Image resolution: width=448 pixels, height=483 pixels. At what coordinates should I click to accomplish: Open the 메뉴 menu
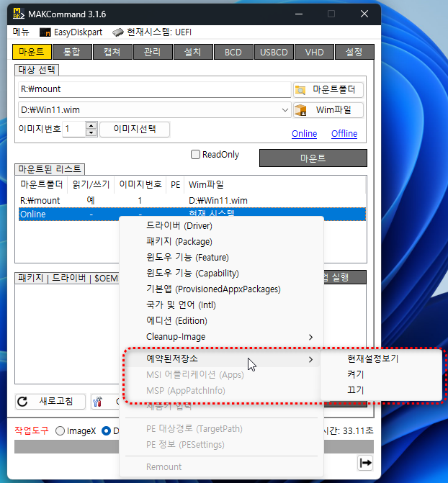pos(21,32)
